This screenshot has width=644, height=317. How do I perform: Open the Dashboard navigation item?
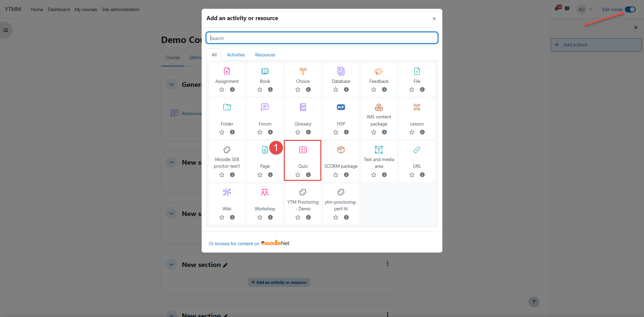[59, 9]
